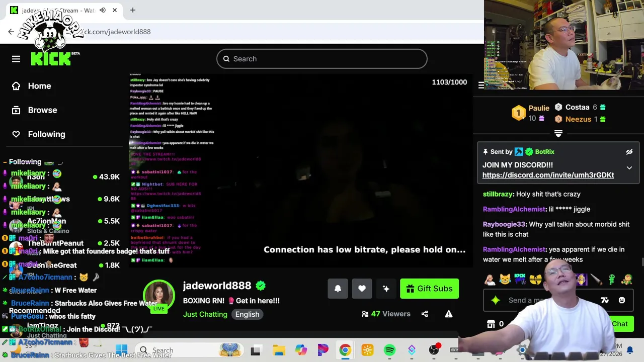Viewport: 644px width, 362px height.
Task: Insert the green alien emote from quick emotes
Action: (x=612, y=279)
